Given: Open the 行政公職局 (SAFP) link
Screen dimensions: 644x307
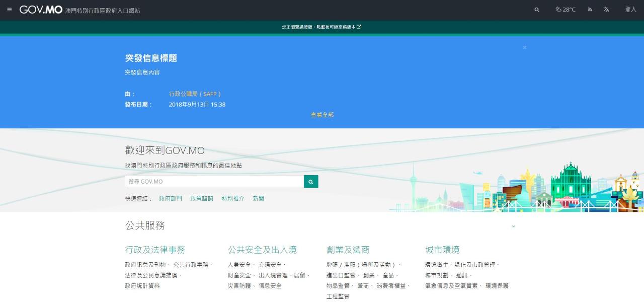Looking at the screenshot, I should pyautogui.click(x=195, y=94).
